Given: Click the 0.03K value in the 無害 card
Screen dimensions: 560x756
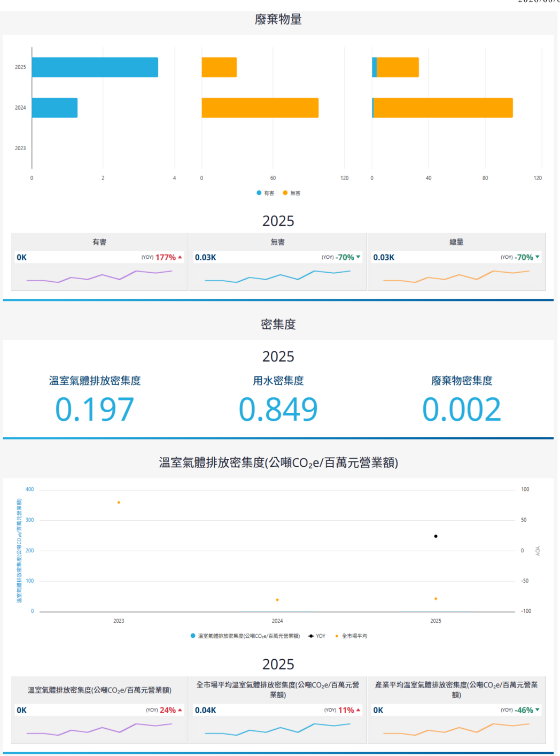Looking at the screenshot, I should click(x=206, y=257).
